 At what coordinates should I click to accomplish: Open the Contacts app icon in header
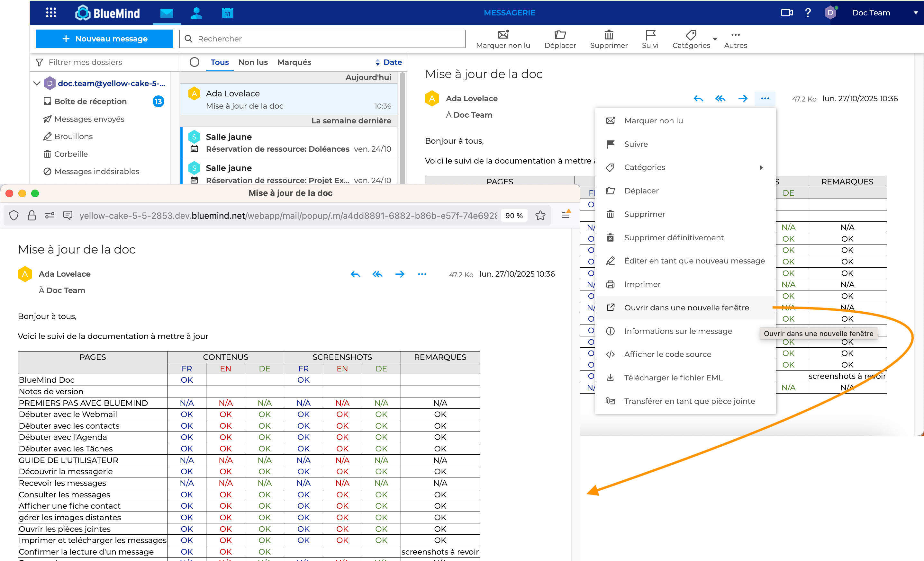tap(196, 13)
